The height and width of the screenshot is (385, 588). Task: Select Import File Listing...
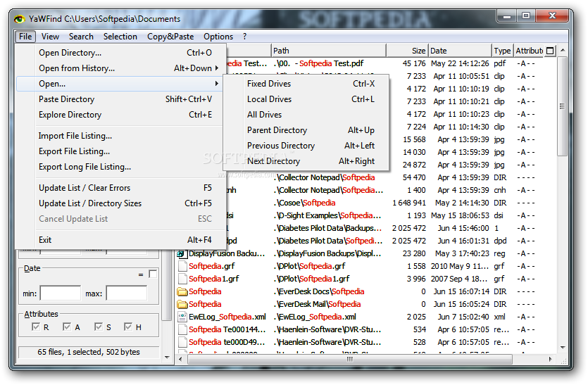[120, 136]
